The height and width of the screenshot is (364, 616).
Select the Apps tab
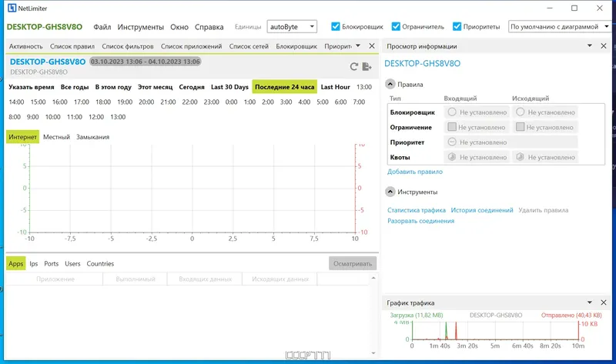(x=15, y=263)
